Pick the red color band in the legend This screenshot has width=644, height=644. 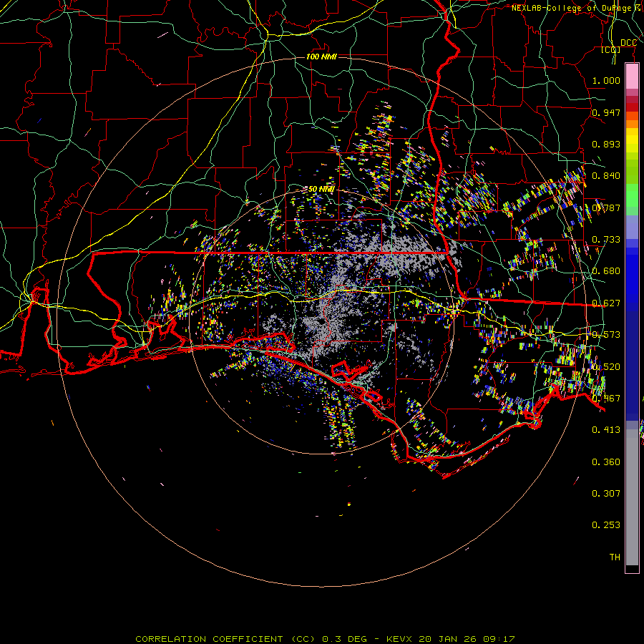pos(632,107)
